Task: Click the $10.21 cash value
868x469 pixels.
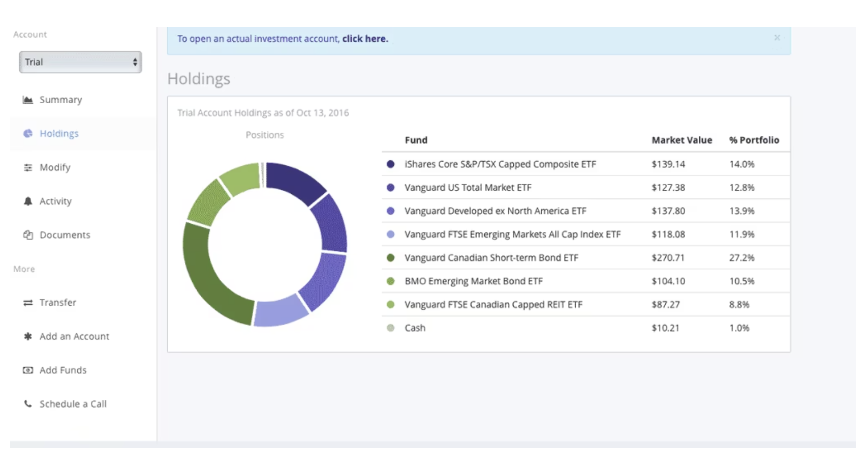Action: pyautogui.click(x=666, y=328)
